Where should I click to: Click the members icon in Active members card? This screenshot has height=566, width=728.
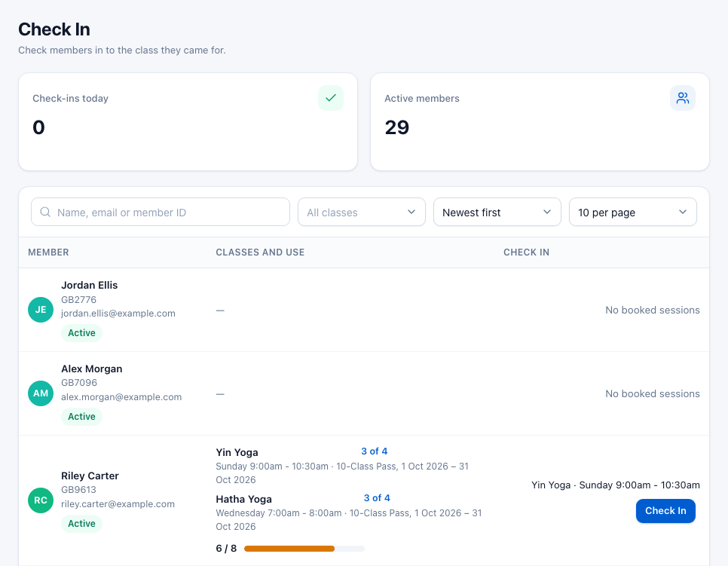[x=683, y=98]
